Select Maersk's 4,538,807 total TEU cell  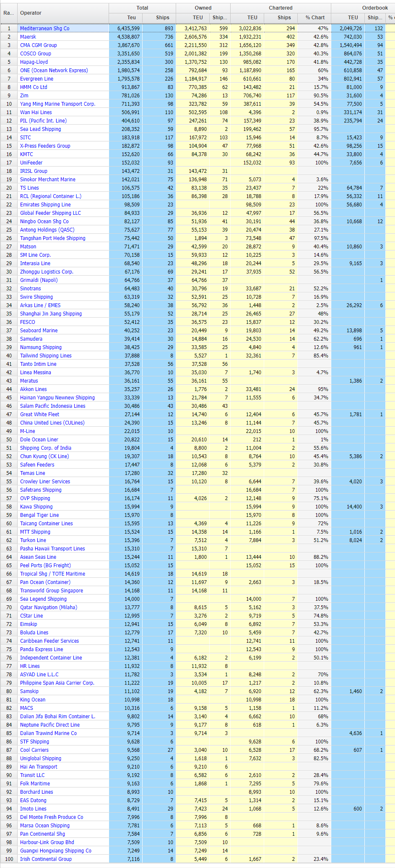click(126, 37)
